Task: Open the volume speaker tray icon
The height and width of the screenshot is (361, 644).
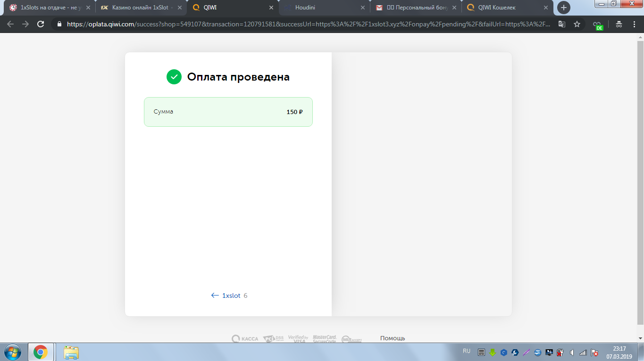Action: (x=572, y=352)
